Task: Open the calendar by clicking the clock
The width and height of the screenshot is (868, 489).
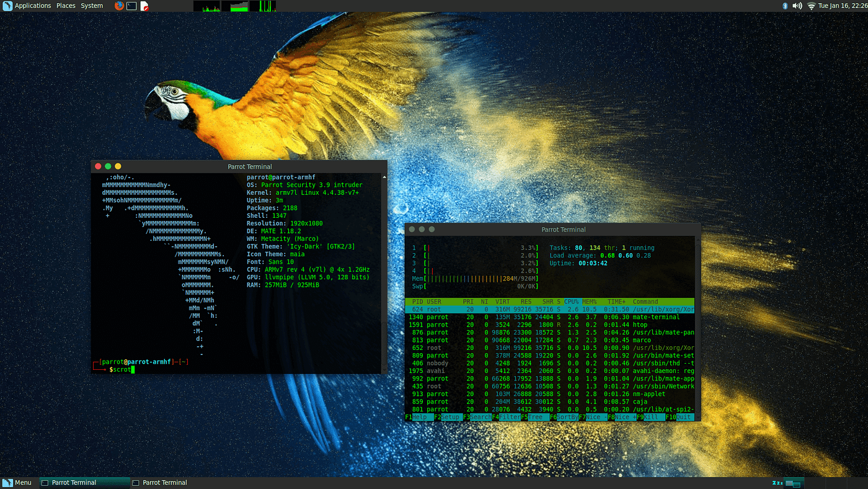Action: pyautogui.click(x=843, y=6)
